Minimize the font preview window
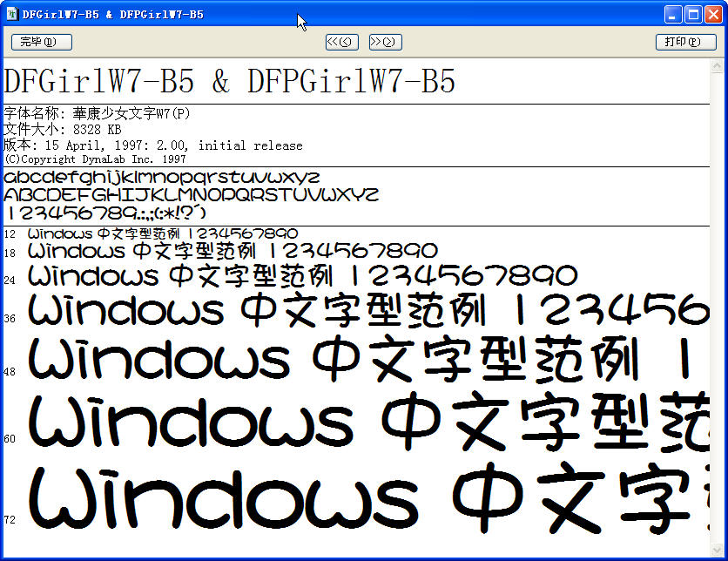728x561 pixels. [x=671, y=12]
